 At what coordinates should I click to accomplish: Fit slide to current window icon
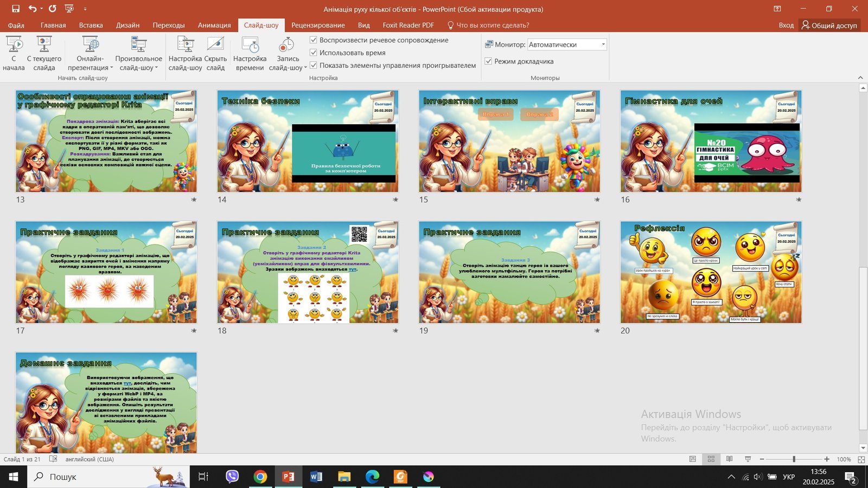coord(861,459)
